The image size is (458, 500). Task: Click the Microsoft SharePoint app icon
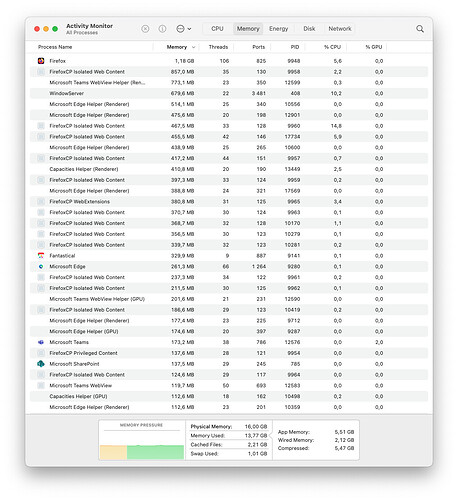(41, 364)
